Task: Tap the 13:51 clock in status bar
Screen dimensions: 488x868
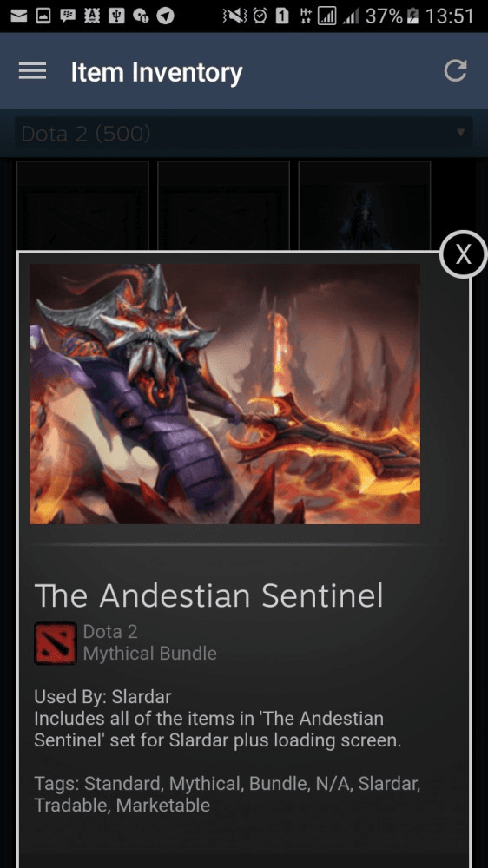Action: click(449, 16)
